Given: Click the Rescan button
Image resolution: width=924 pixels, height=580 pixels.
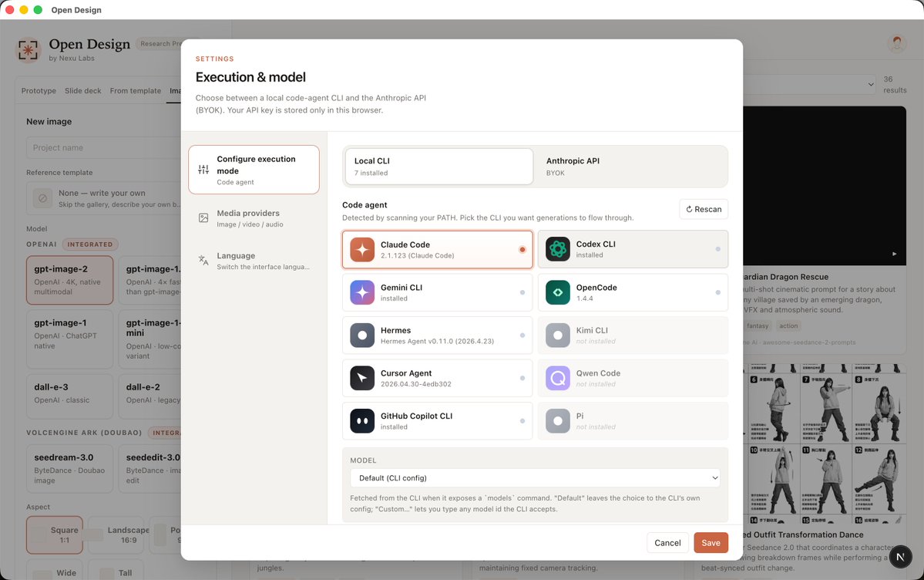Looking at the screenshot, I should pyautogui.click(x=704, y=209).
